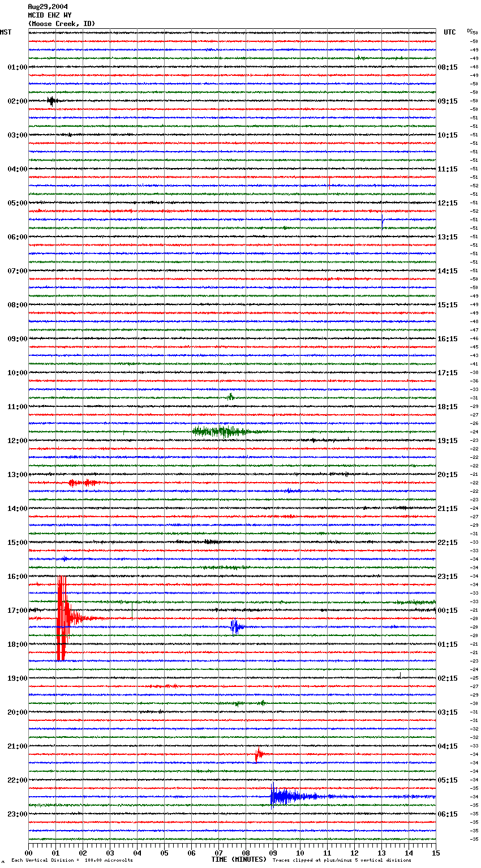Click the 04:00 MST time label
The height and width of the screenshot is (868, 481).
coord(18,169)
